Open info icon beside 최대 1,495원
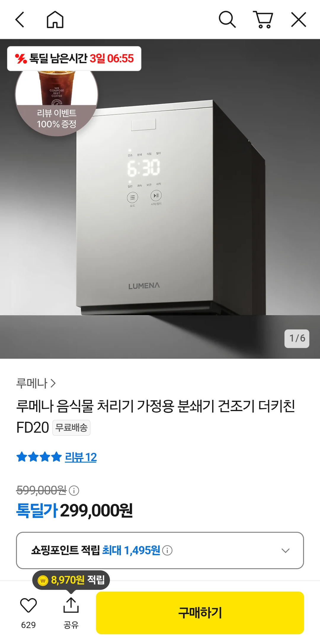Viewport: 320px width, 644px height. click(167, 550)
